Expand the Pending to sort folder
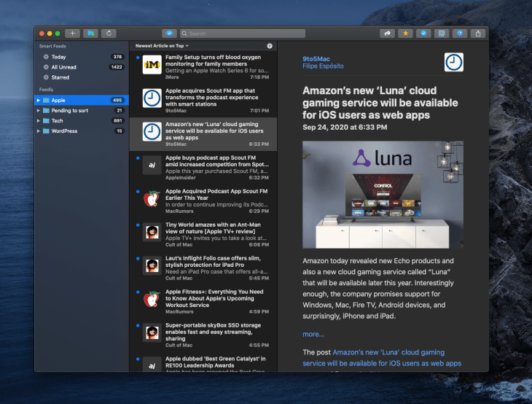The width and height of the screenshot is (532, 404). 39,111
